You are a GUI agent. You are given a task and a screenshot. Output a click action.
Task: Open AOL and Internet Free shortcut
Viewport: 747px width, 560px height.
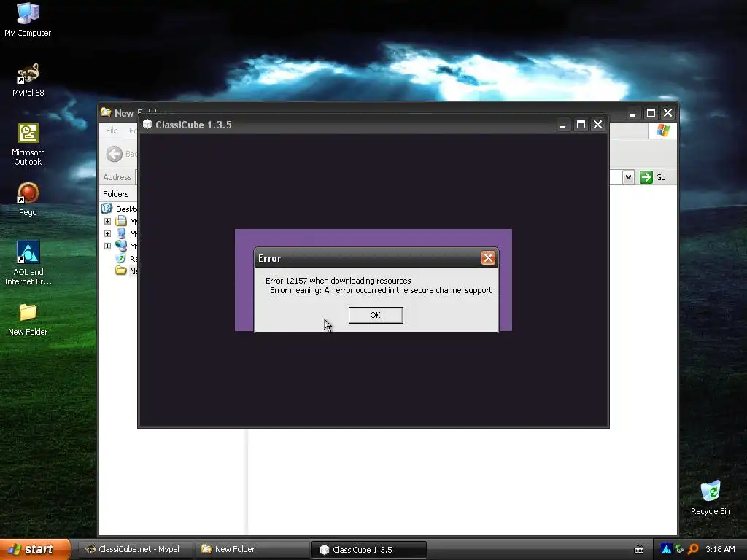pyautogui.click(x=28, y=262)
